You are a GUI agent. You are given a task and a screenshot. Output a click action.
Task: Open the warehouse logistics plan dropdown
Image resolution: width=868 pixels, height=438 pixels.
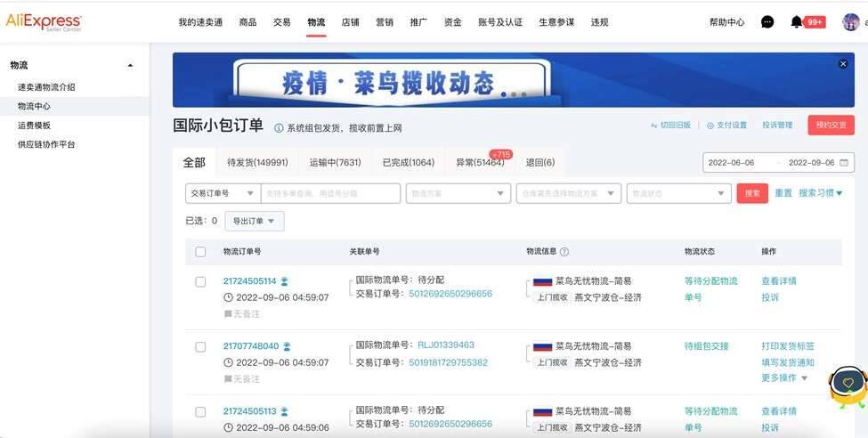(x=569, y=193)
